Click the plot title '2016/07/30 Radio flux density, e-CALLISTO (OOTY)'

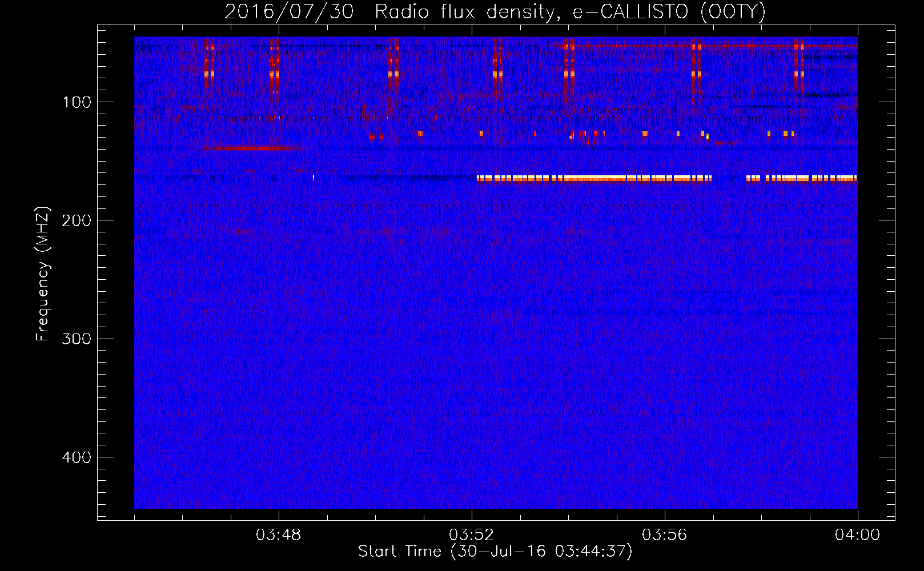point(495,11)
